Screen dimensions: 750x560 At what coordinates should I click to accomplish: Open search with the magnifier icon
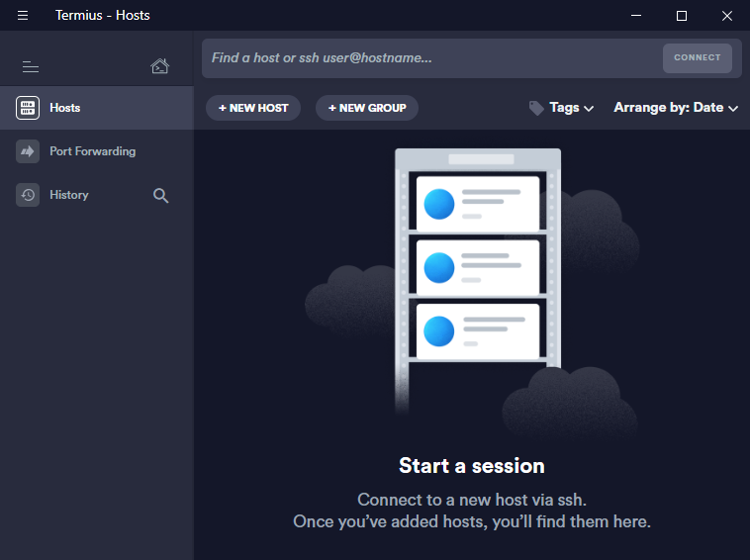160,195
